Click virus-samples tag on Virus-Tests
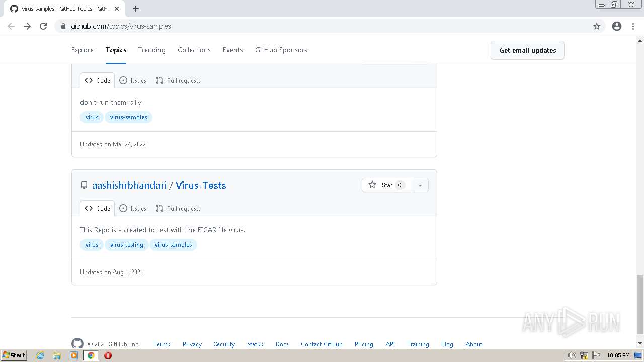644x362 pixels. [x=174, y=245]
